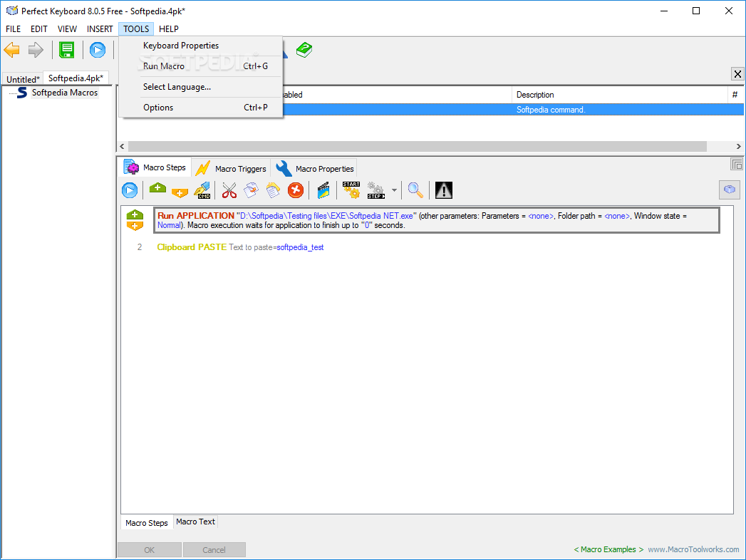Click the horizontal scrollbar thumb of macro list
Screen dimensions: 746x560
pyautogui.click(x=418, y=147)
